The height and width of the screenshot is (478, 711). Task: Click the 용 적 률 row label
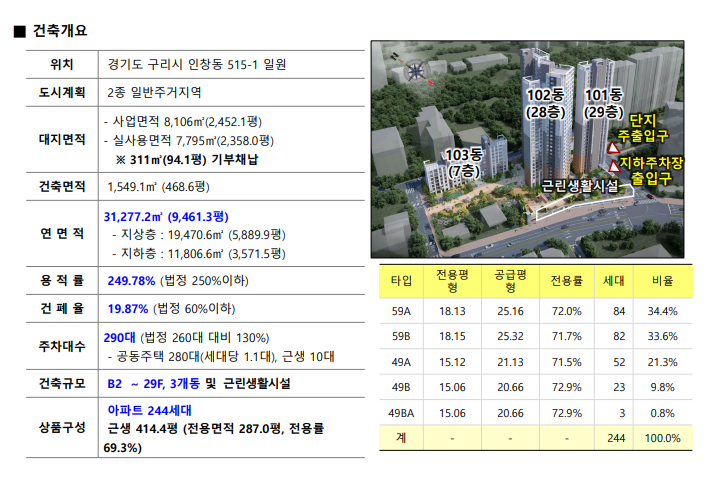pyautogui.click(x=62, y=281)
